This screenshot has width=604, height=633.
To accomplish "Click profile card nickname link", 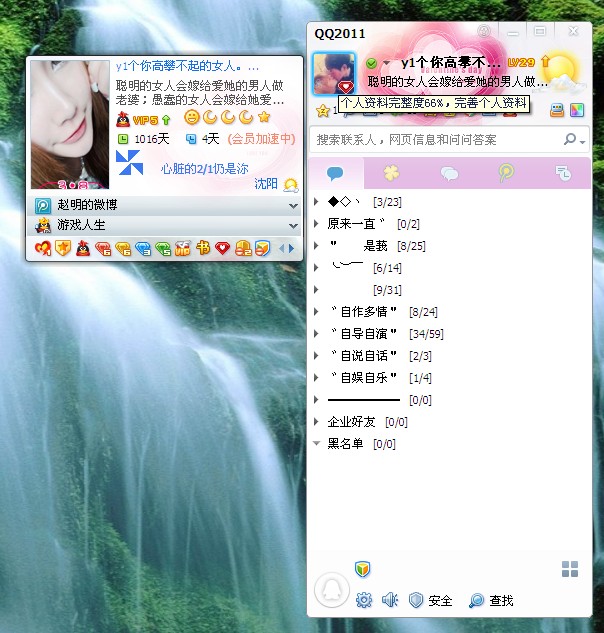I will tap(187, 66).
